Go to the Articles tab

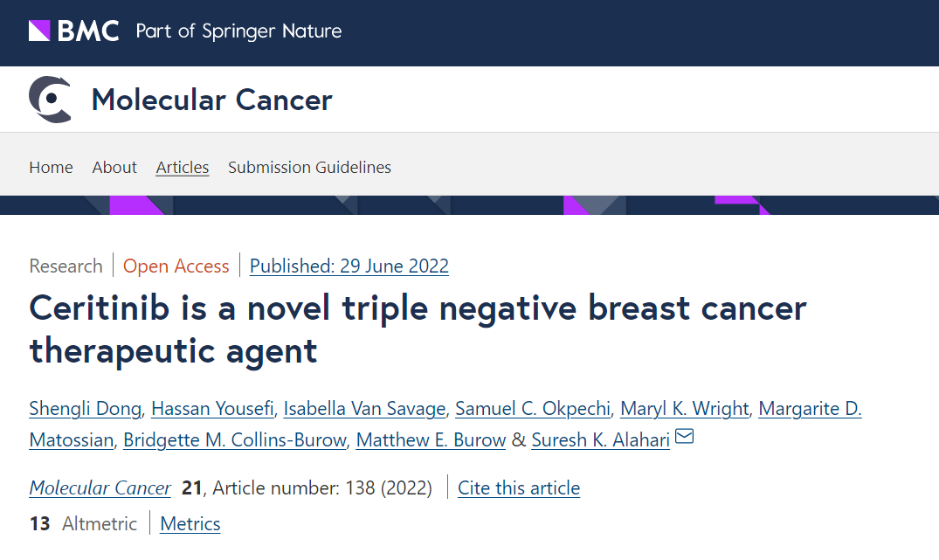click(x=183, y=167)
